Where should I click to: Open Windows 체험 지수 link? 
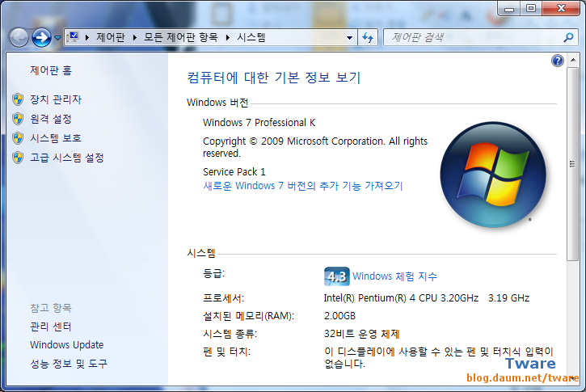pyautogui.click(x=394, y=276)
